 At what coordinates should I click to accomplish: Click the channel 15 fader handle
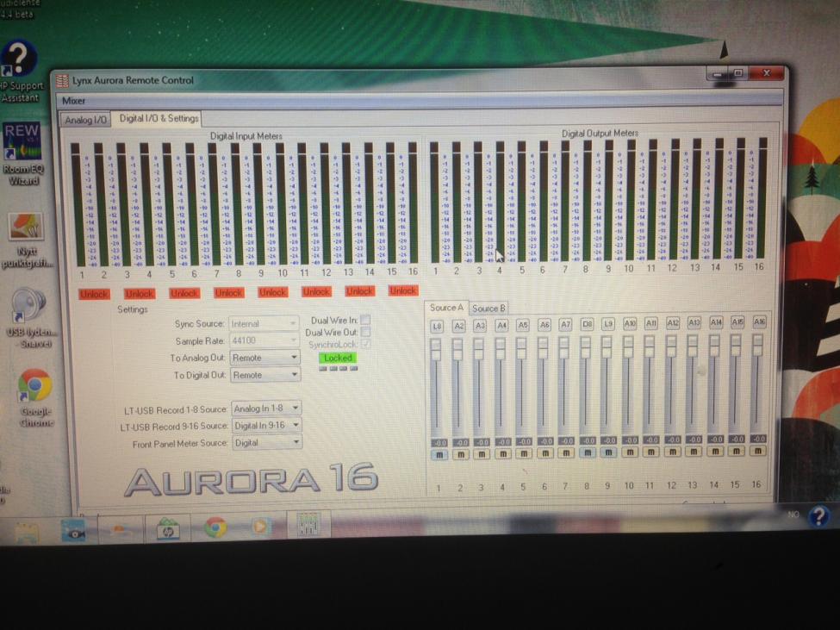point(736,346)
